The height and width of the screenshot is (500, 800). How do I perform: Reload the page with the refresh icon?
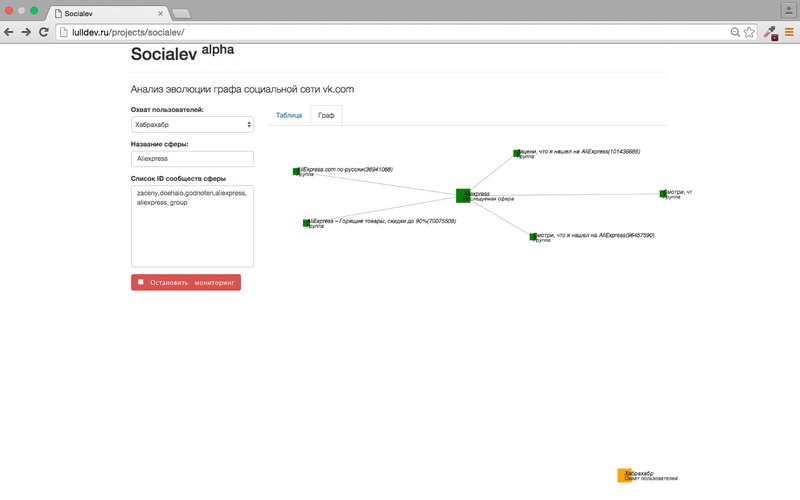[x=44, y=32]
